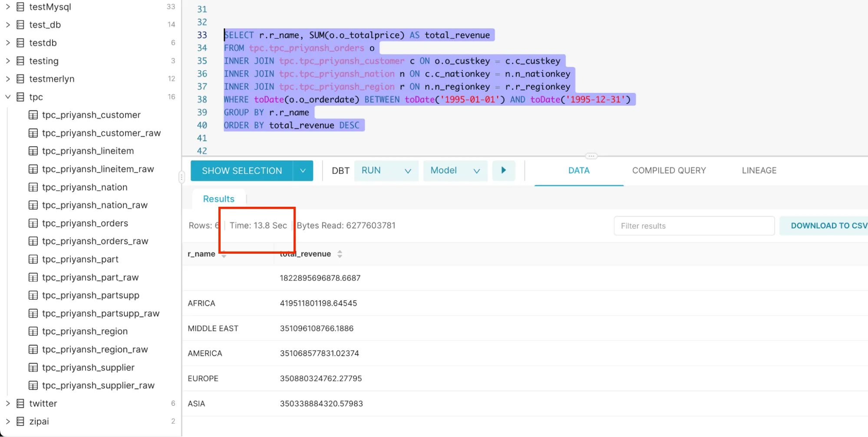Click table icon of tpc_priyansh_part_raw
This screenshot has width=868, height=437.
click(33, 277)
